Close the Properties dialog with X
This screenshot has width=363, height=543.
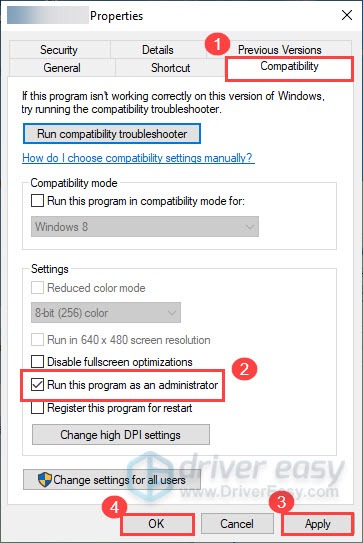point(347,15)
